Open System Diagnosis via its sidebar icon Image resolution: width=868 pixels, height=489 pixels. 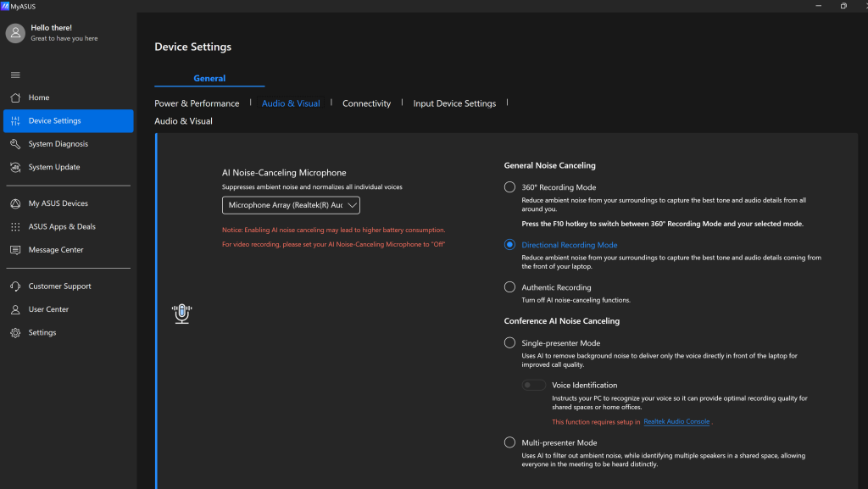(14, 144)
